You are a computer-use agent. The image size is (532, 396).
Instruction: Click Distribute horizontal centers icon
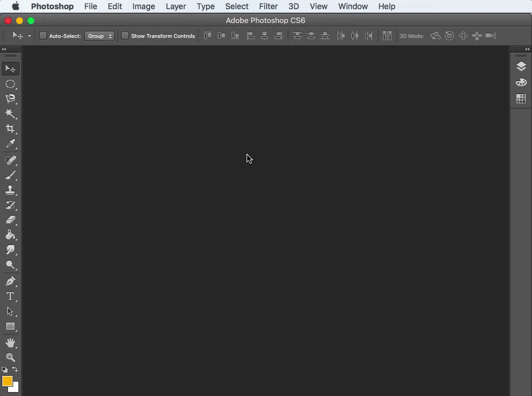pos(355,36)
